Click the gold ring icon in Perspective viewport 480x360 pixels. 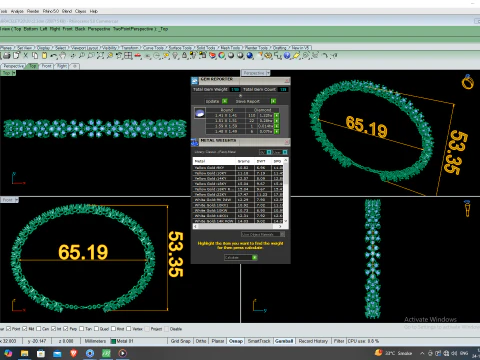[467, 82]
